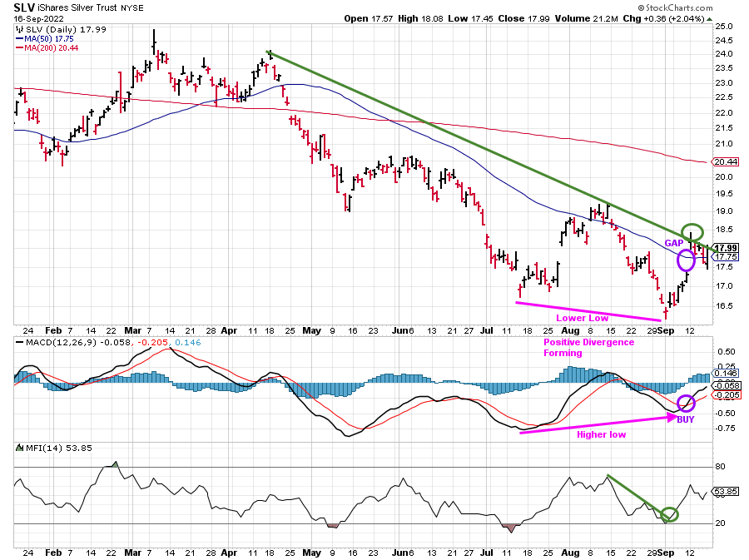Click the MACD(12,26,9) legend label
This screenshot has width=749, height=560.
(60, 342)
